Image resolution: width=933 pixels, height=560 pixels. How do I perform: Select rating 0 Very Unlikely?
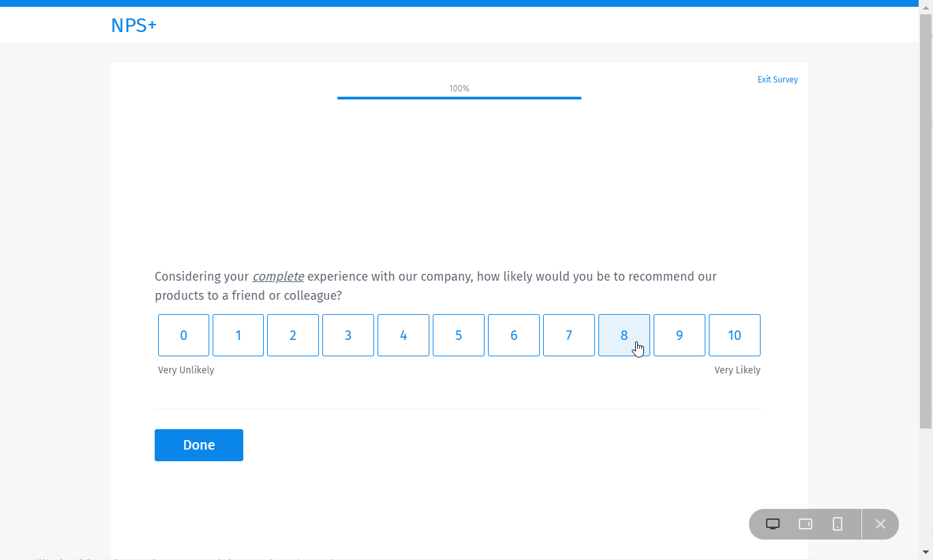183,335
